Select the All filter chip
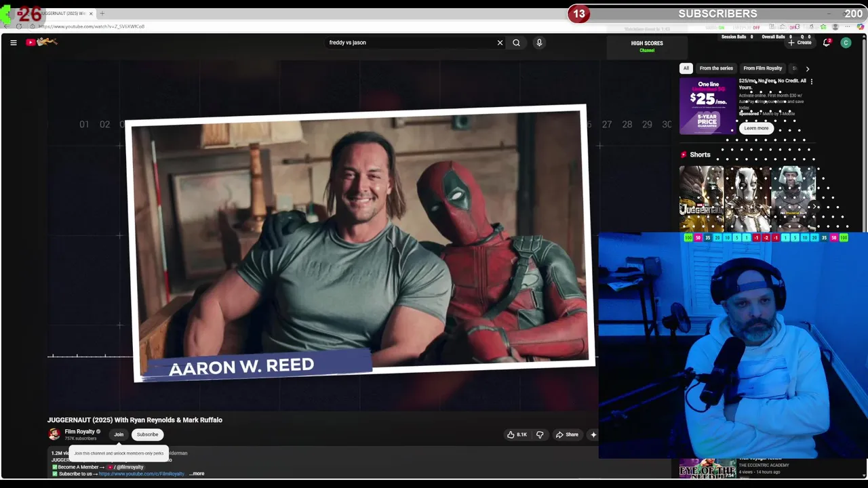 pos(686,68)
